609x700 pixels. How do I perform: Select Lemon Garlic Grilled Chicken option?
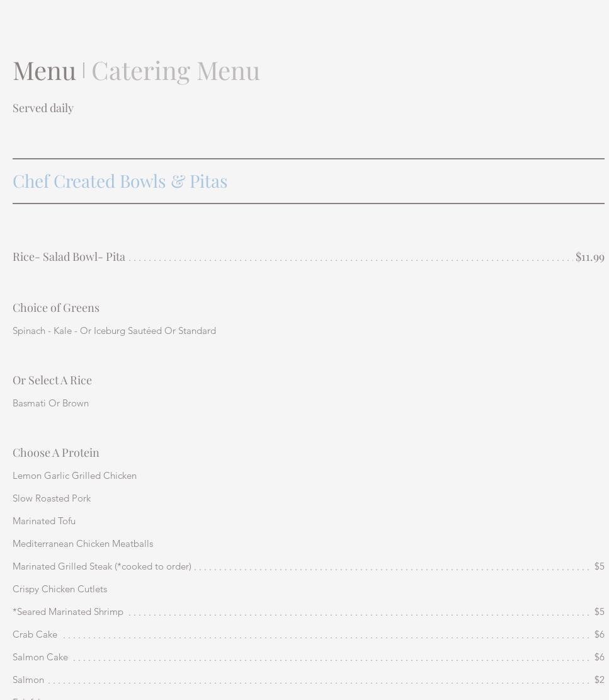(x=74, y=476)
